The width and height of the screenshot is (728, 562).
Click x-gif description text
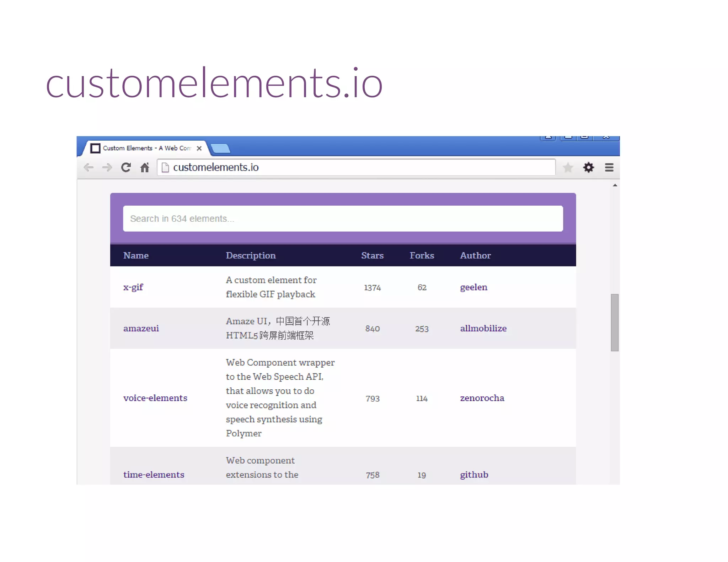tap(271, 287)
